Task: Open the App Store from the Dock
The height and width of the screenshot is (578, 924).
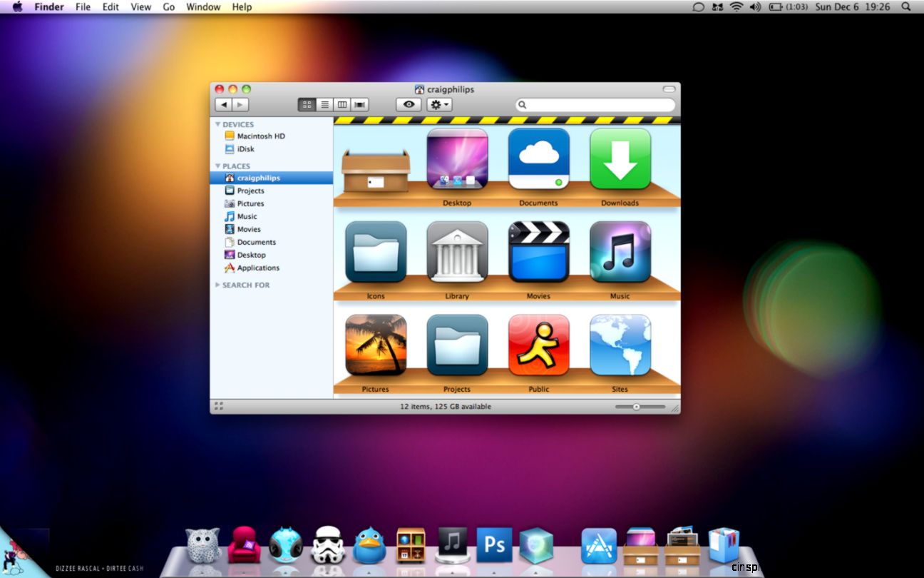Action: coord(599,544)
